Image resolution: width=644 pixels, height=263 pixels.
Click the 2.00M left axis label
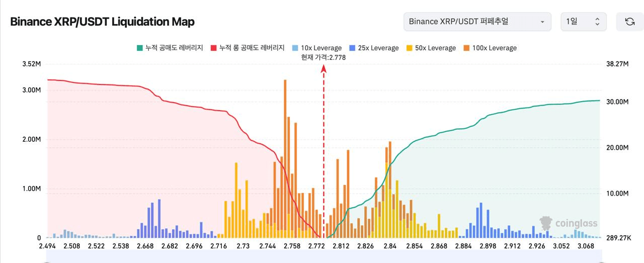tap(31, 139)
